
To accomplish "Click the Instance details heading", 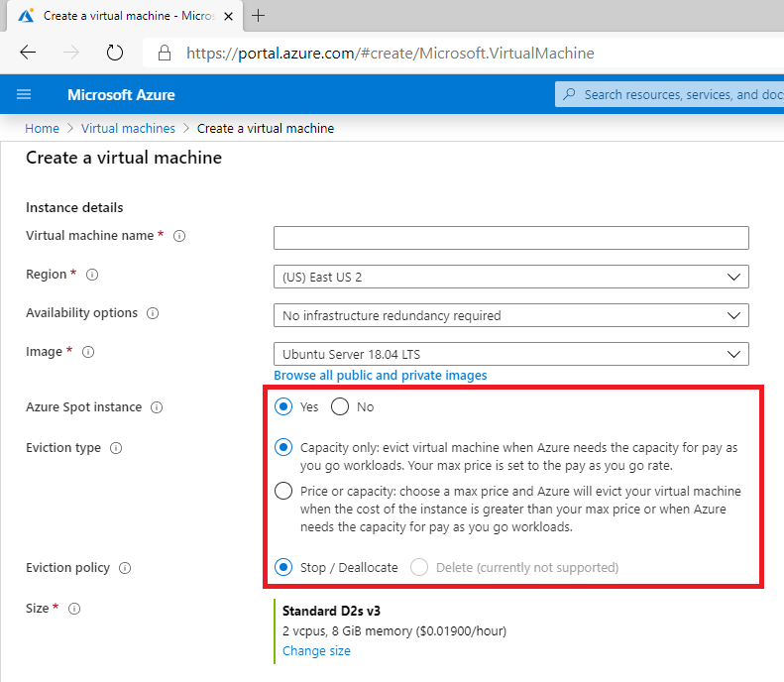I will 74,207.
